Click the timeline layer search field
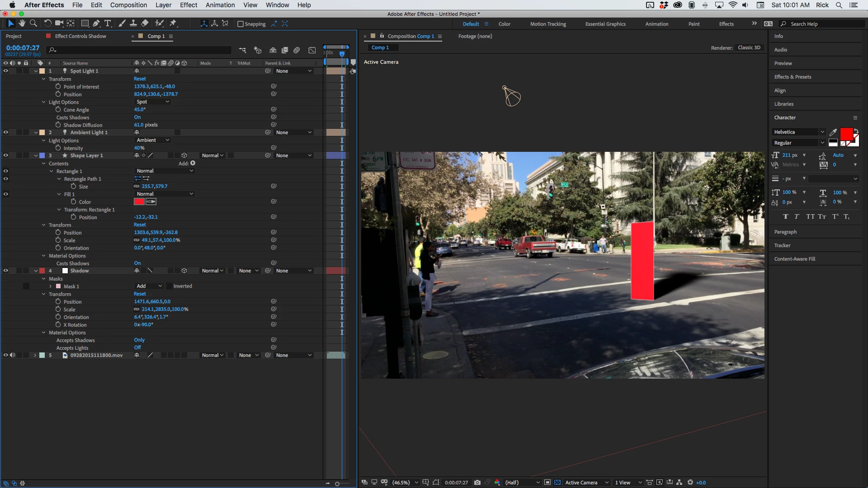 [140, 50]
